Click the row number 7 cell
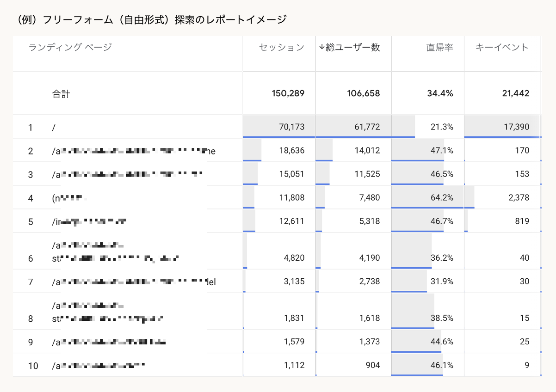This screenshot has height=392, width=556. [x=31, y=282]
